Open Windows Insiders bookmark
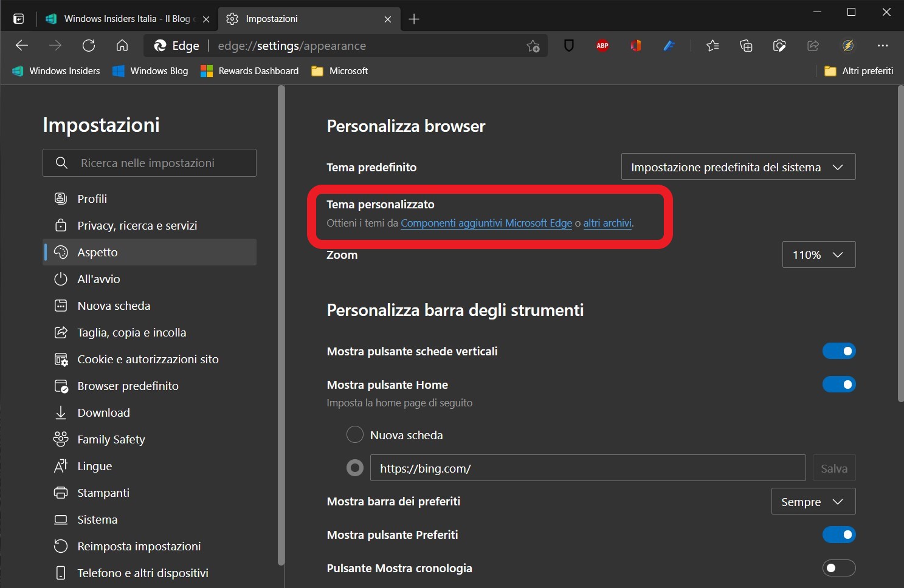Viewport: 904px width, 588px height. point(56,71)
